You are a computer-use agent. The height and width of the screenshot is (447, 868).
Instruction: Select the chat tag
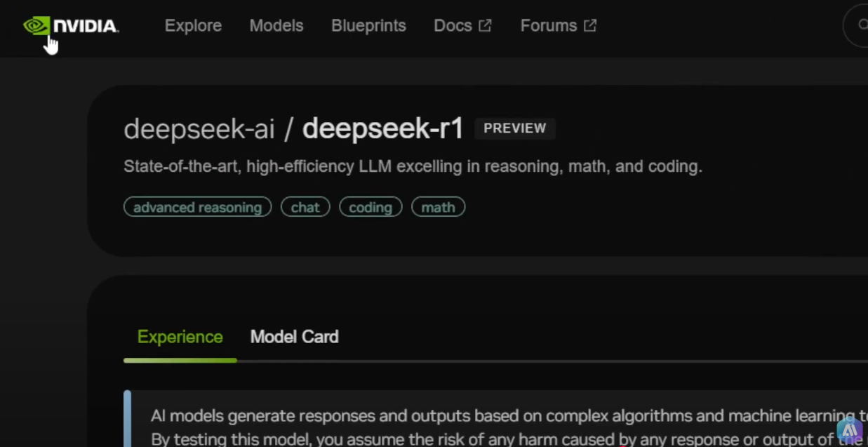pyautogui.click(x=305, y=207)
